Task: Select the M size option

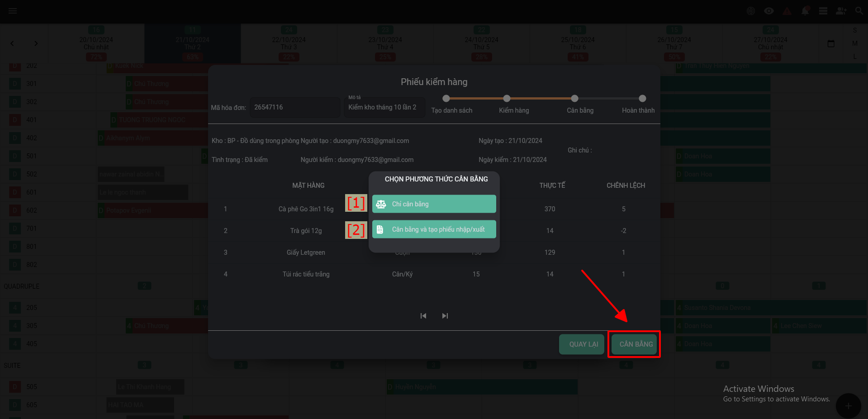Action: [x=855, y=43]
